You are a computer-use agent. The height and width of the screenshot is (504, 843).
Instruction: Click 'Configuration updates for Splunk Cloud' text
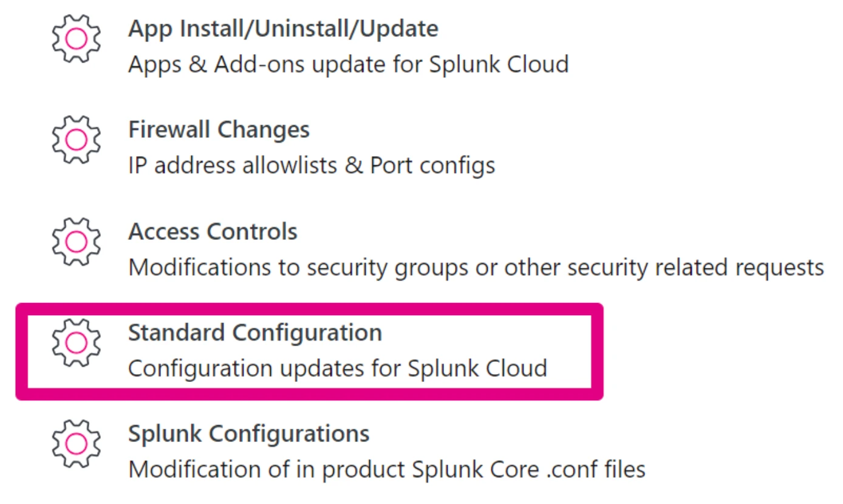tap(337, 368)
